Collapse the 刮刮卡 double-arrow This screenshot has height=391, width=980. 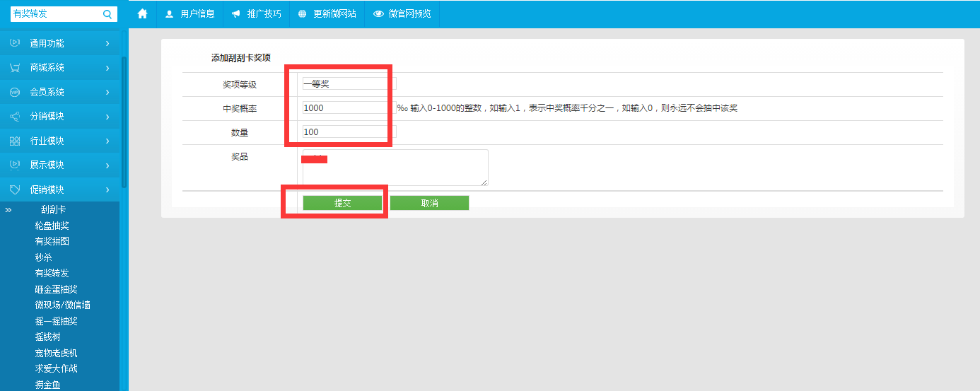(x=8, y=210)
